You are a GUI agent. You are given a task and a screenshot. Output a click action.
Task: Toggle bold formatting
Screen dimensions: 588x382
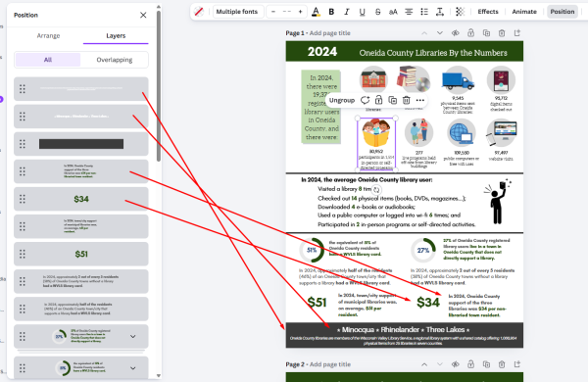[x=331, y=12]
